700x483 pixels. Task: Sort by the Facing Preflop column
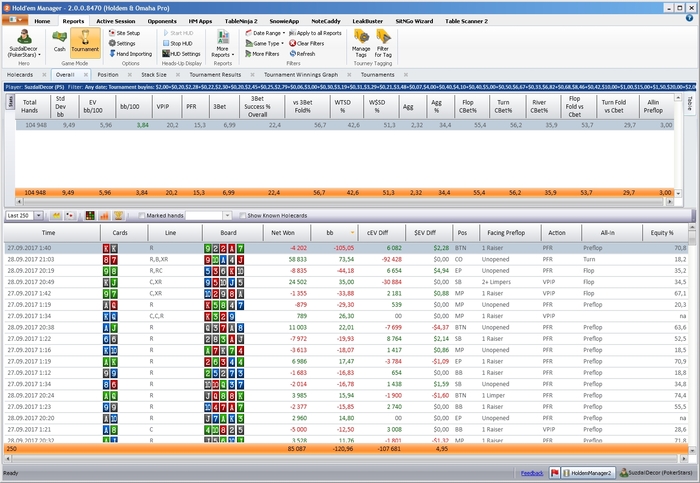coord(510,233)
